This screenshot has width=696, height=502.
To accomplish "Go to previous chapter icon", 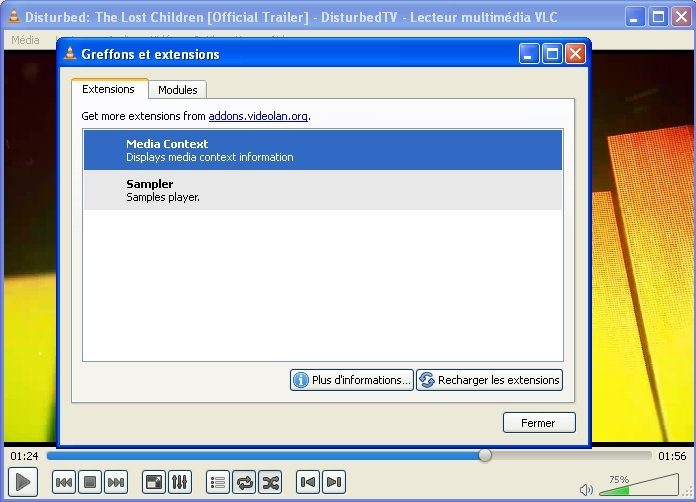I will [308, 482].
